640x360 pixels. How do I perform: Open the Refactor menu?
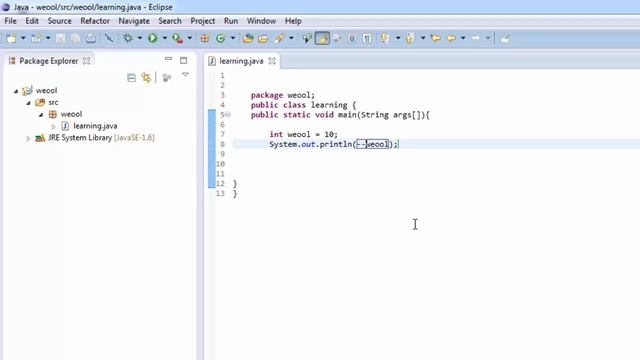(x=95, y=21)
